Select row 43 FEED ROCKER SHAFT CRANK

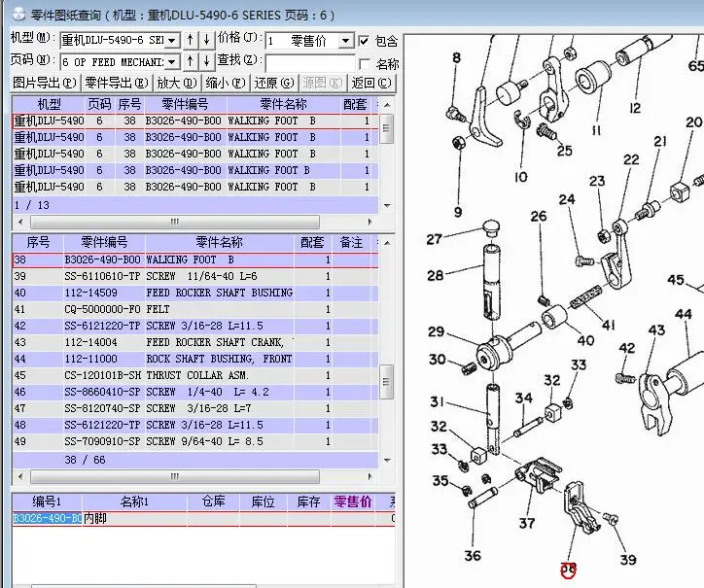195,342
